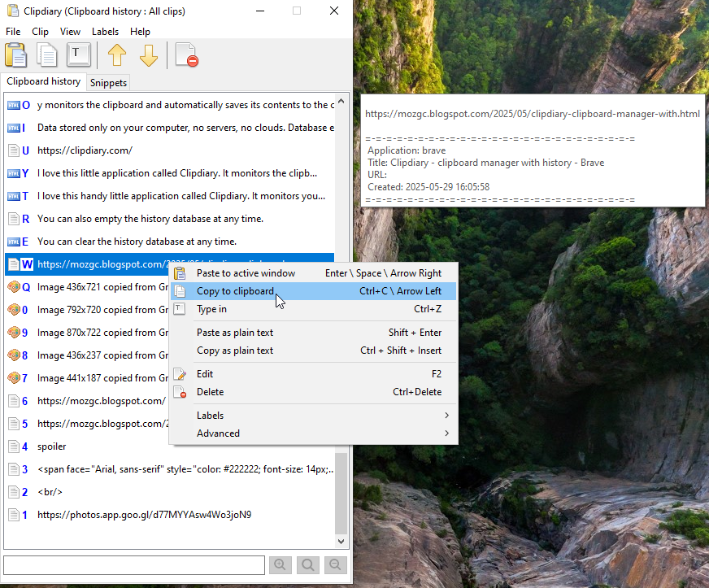Choose Paste as plain text
Viewport: 709px width, 588px height.
click(313, 333)
